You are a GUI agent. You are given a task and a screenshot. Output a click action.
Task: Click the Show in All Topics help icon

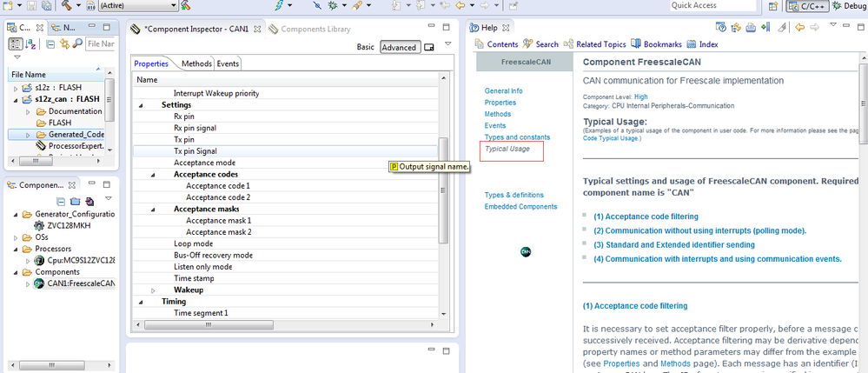tap(736, 28)
